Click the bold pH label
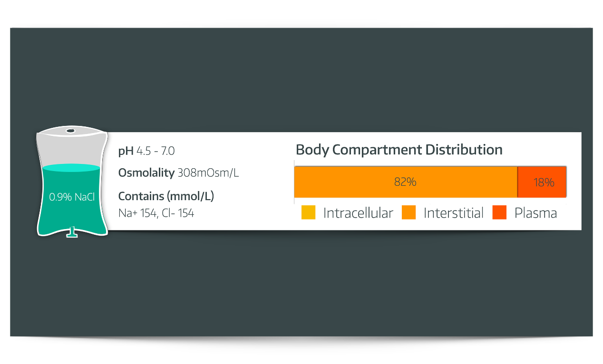 coord(126,152)
